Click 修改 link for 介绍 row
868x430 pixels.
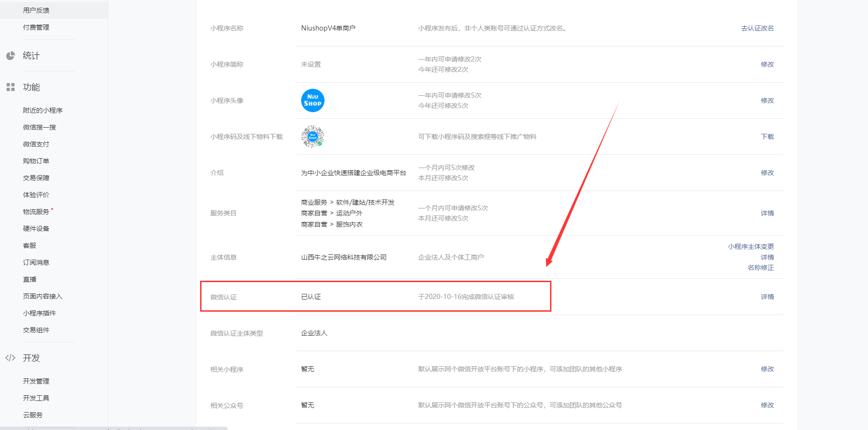[x=767, y=173]
